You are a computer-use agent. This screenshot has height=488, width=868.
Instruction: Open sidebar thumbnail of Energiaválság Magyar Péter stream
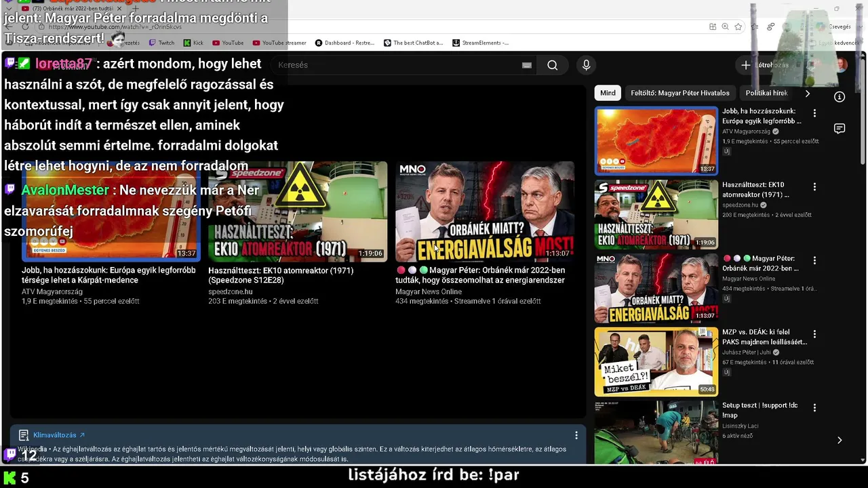tap(656, 288)
